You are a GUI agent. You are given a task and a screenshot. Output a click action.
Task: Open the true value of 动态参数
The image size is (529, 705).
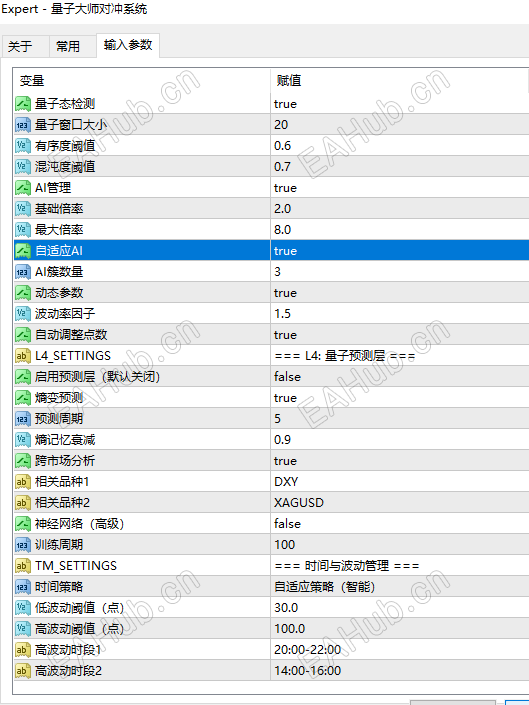400,293
